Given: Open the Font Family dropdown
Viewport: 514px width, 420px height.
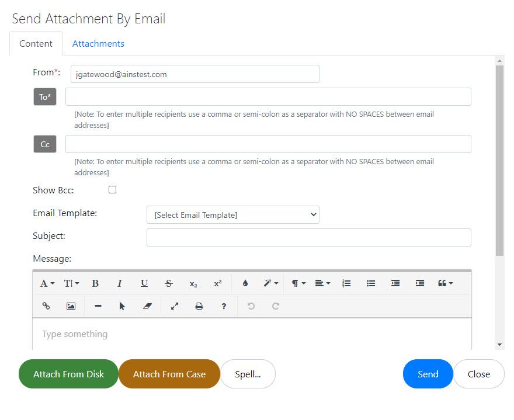Looking at the screenshot, I should click(47, 284).
